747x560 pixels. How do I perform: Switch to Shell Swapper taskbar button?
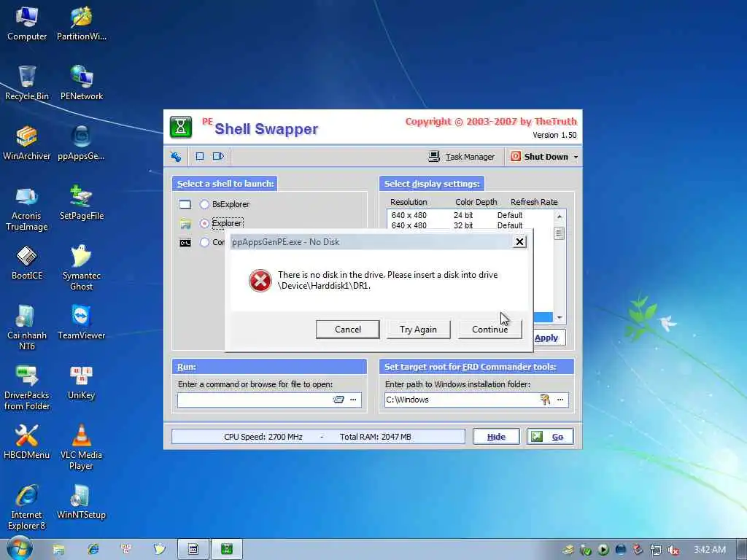pyautogui.click(x=228, y=550)
